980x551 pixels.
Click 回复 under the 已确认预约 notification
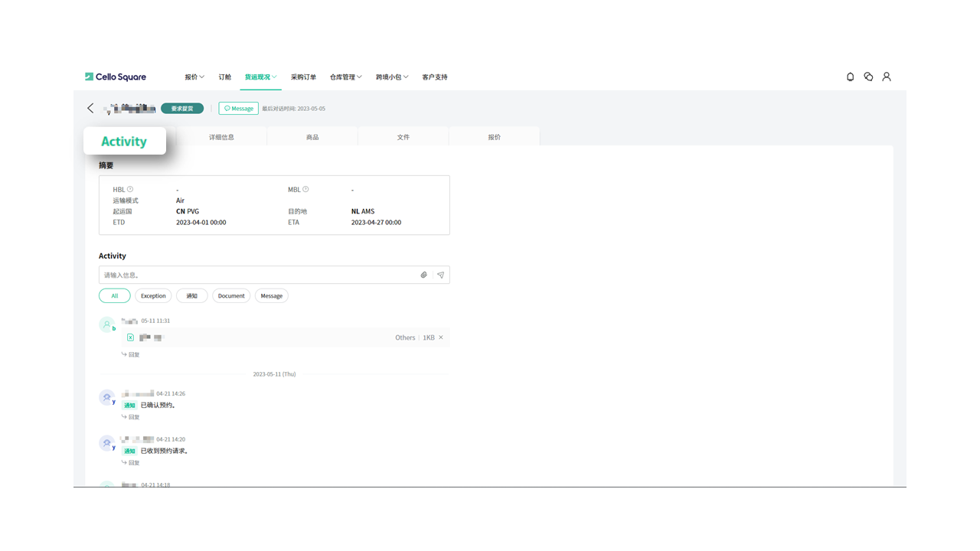click(x=131, y=417)
